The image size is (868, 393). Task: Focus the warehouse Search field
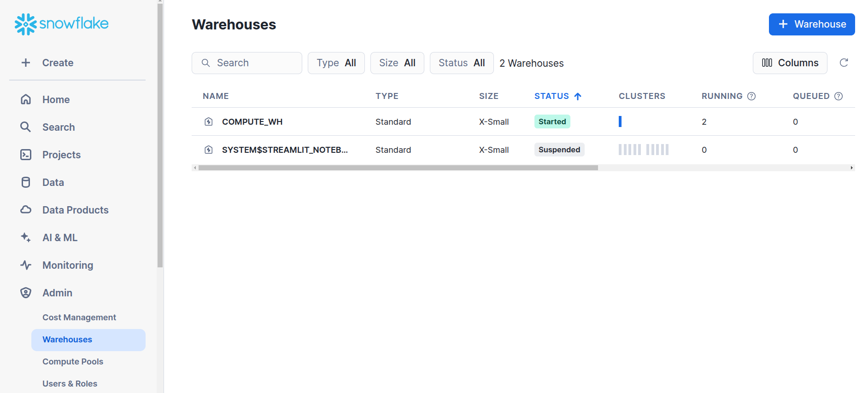(x=247, y=63)
